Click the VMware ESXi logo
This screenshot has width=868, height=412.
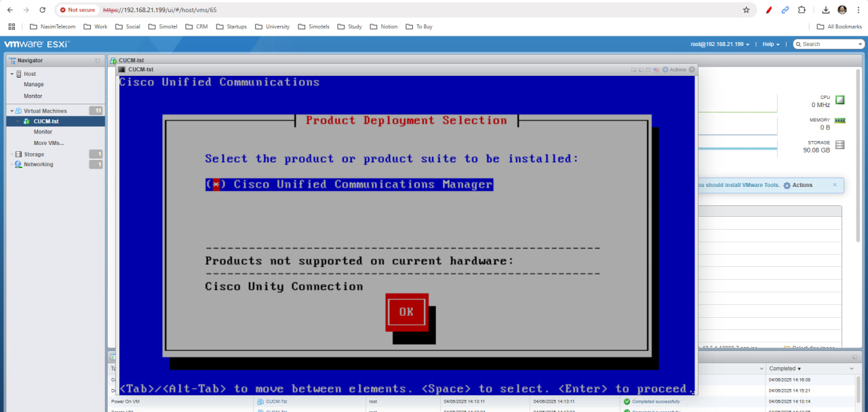tap(37, 44)
